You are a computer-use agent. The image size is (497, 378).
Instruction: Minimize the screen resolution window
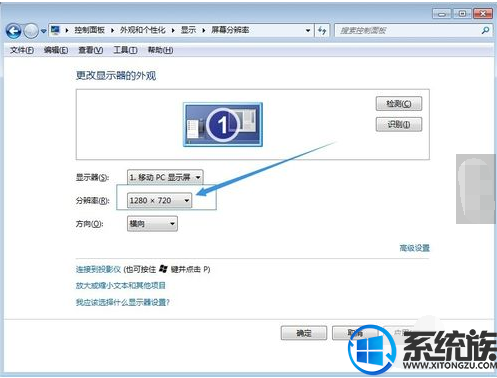(x=442, y=14)
